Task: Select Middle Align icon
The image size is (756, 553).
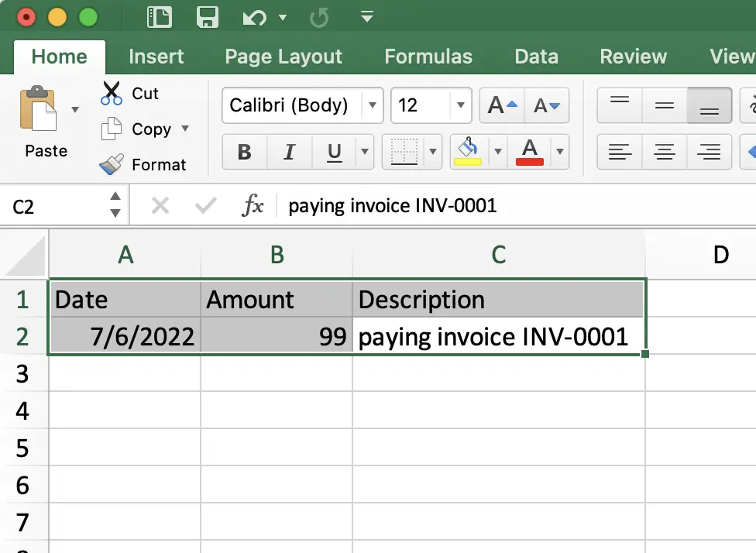Action: pyautogui.click(x=665, y=105)
